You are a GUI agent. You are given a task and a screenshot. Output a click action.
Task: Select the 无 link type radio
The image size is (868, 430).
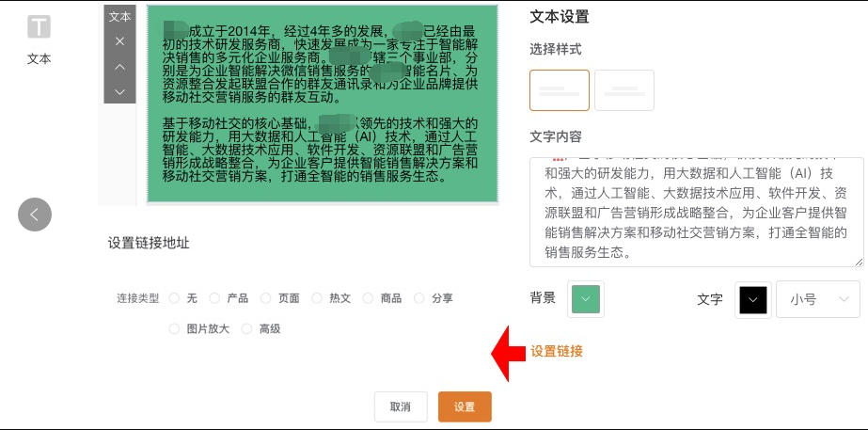174,298
